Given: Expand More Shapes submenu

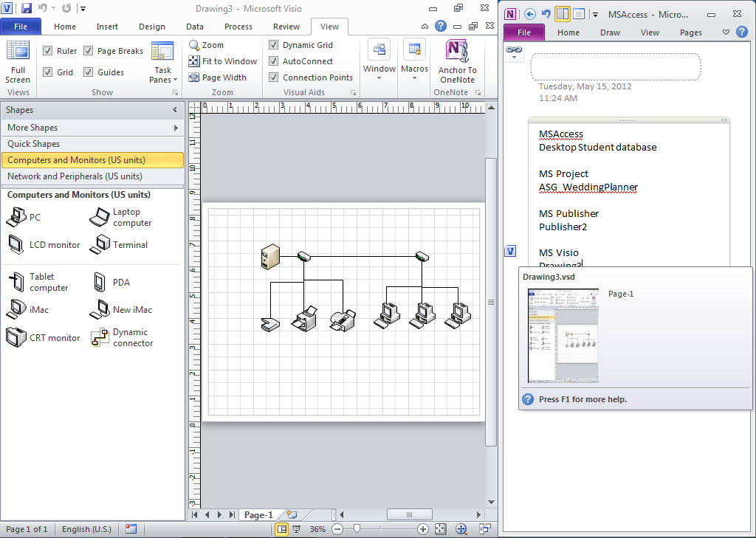Looking at the screenshot, I should (x=176, y=128).
